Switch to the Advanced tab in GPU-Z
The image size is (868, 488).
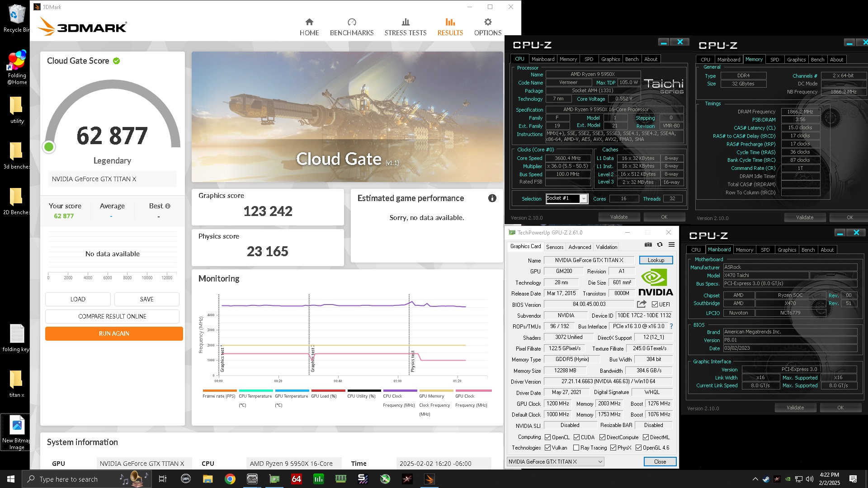580,247
